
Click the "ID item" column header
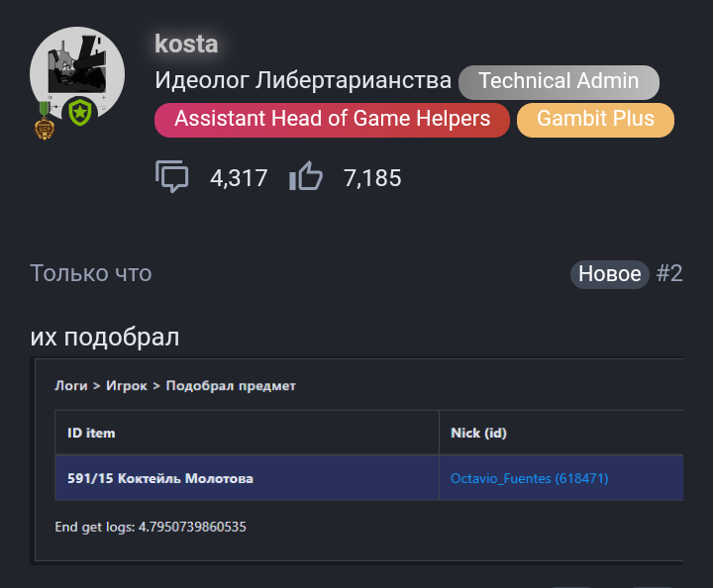[x=91, y=433]
